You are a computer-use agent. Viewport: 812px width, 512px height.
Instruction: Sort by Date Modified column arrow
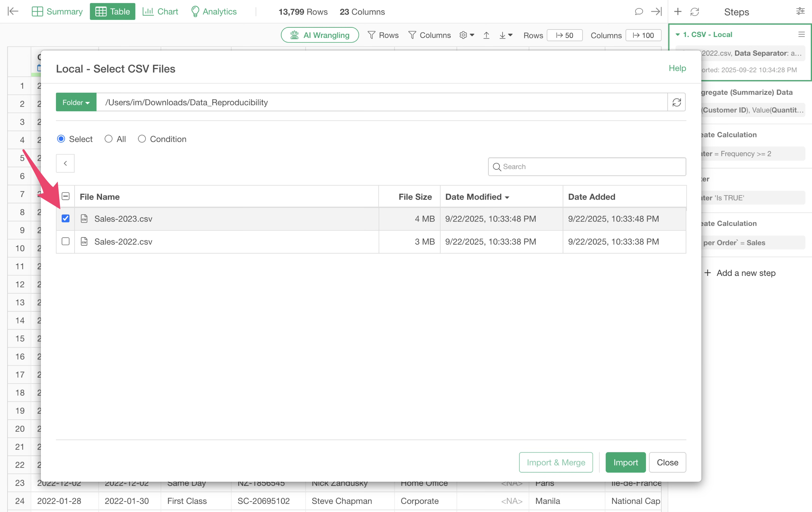pyautogui.click(x=507, y=197)
